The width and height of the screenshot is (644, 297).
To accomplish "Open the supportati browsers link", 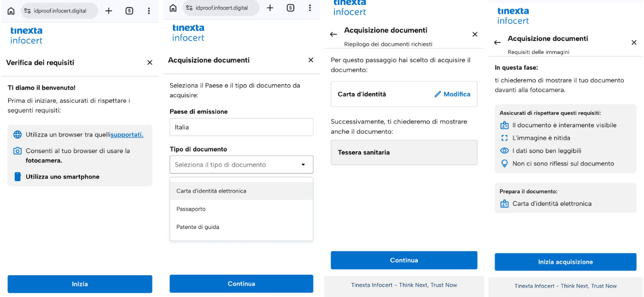I will (x=127, y=135).
